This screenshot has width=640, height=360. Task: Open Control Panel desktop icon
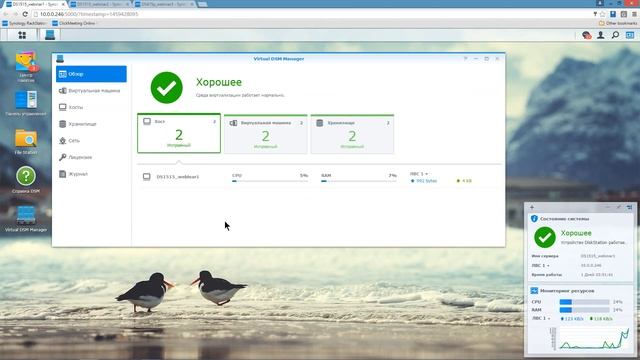pyautogui.click(x=26, y=103)
